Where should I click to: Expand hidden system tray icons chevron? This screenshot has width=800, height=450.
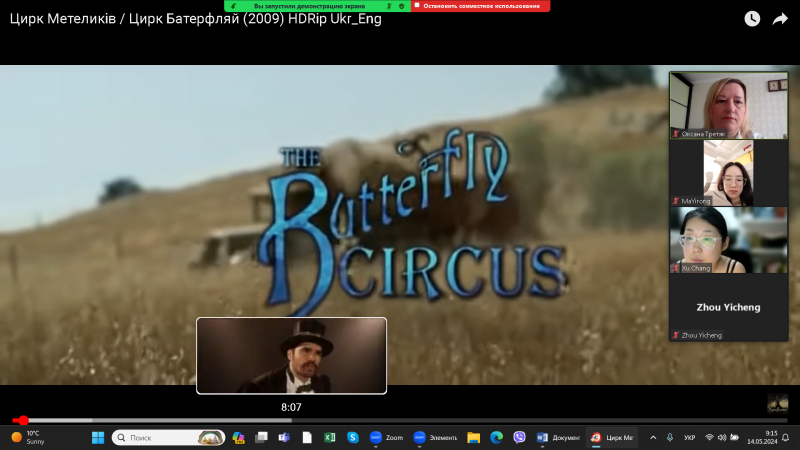pyautogui.click(x=653, y=438)
